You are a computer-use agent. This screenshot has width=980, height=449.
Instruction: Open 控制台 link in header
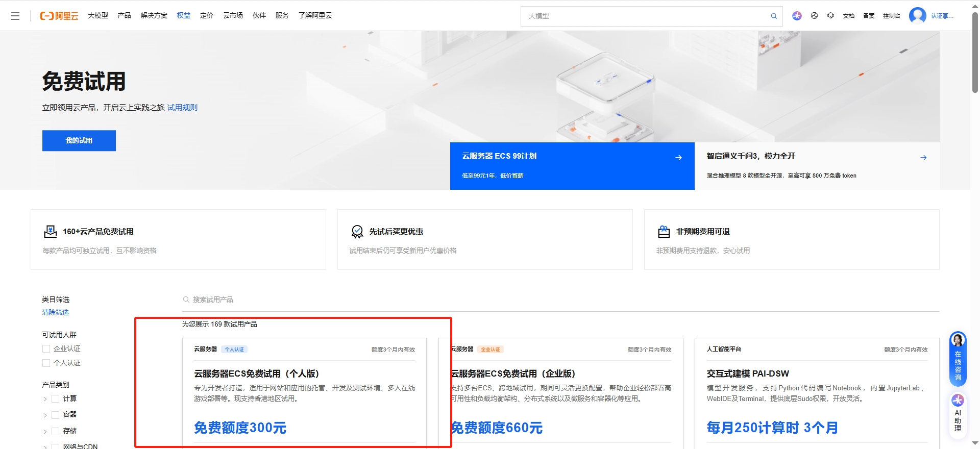pyautogui.click(x=892, y=16)
